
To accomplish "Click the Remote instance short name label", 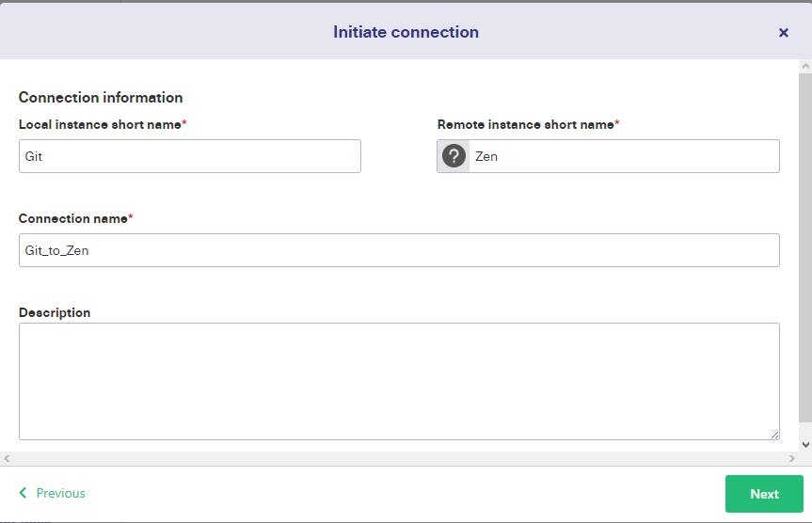I will point(526,124).
